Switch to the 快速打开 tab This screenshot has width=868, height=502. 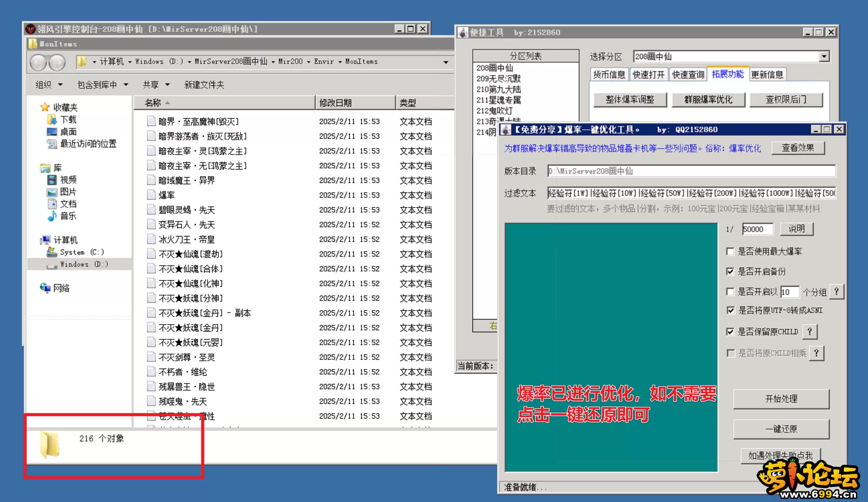pos(648,75)
